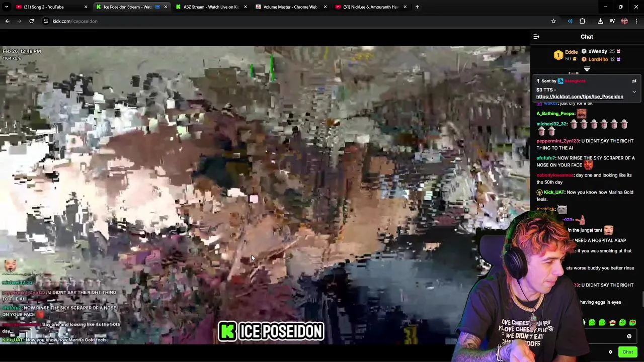644x362 pixels.
Task: Open the media control playlist icon
Action: point(612,21)
